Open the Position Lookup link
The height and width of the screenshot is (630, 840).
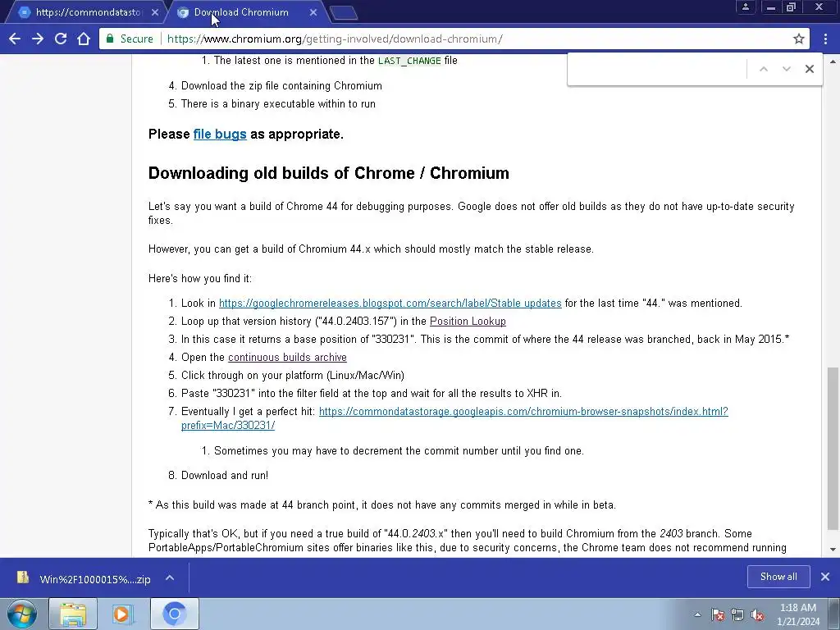pyautogui.click(x=468, y=321)
